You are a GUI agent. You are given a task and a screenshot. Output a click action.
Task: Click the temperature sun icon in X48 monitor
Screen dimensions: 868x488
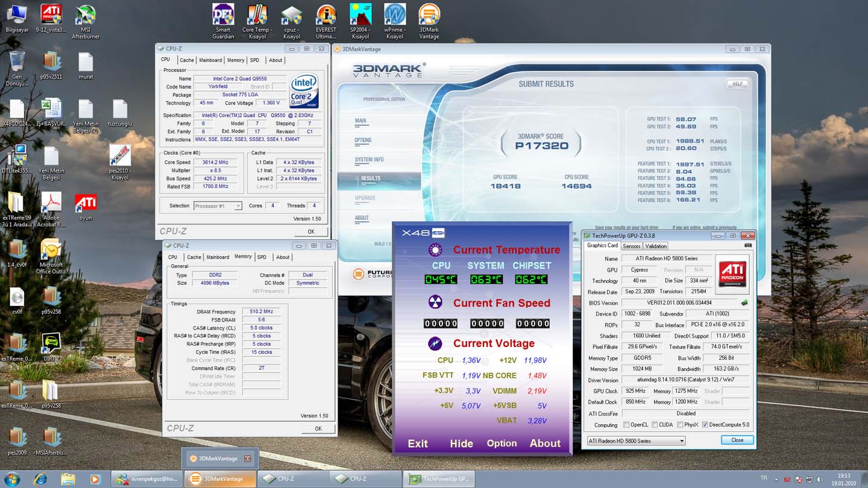[x=435, y=249]
